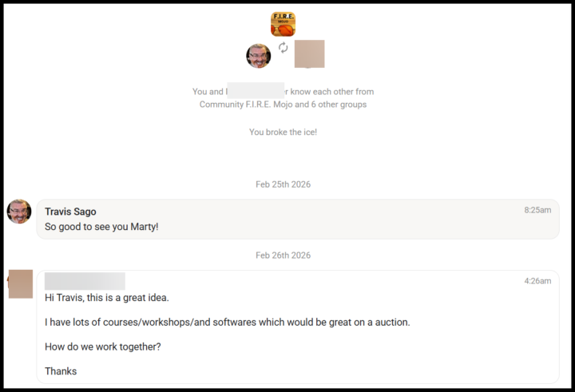The height and width of the screenshot is (392, 575).
Task: Click the circular arrows icon between avatars
Action: [x=283, y=49]
